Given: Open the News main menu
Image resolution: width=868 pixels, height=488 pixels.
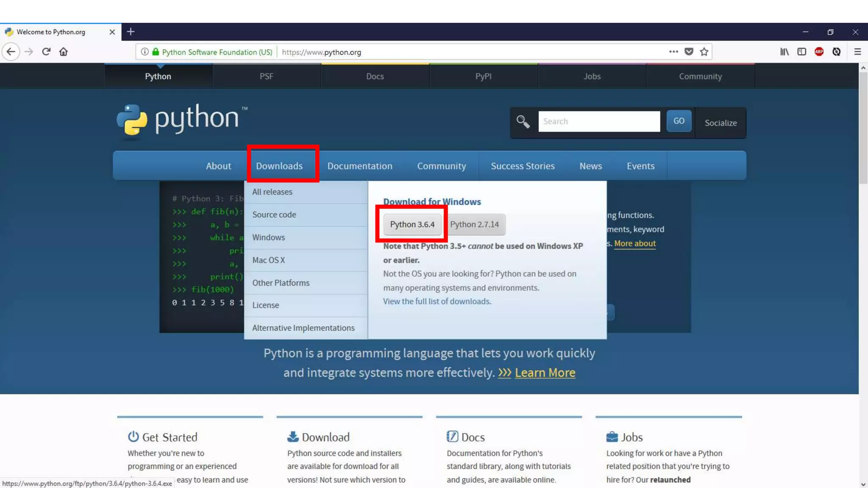Looking at the screenshot, I should pyautogui.click(x=591, y=166).
